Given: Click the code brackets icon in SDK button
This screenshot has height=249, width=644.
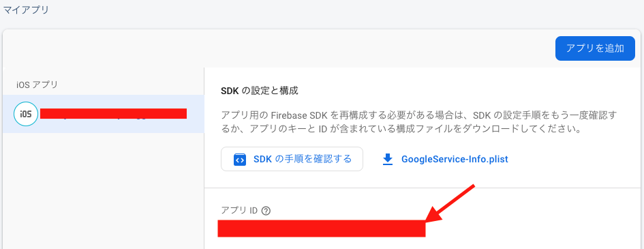Looking at the screenshot, I should pyautogui.click(x=239, y=160).
